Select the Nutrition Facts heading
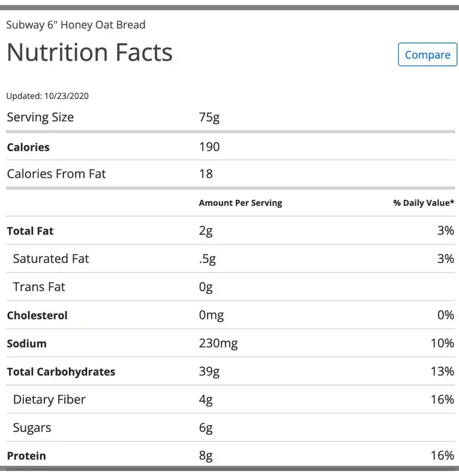The height and width of the screenshot is (476, 459). click(x=90, y=52)
